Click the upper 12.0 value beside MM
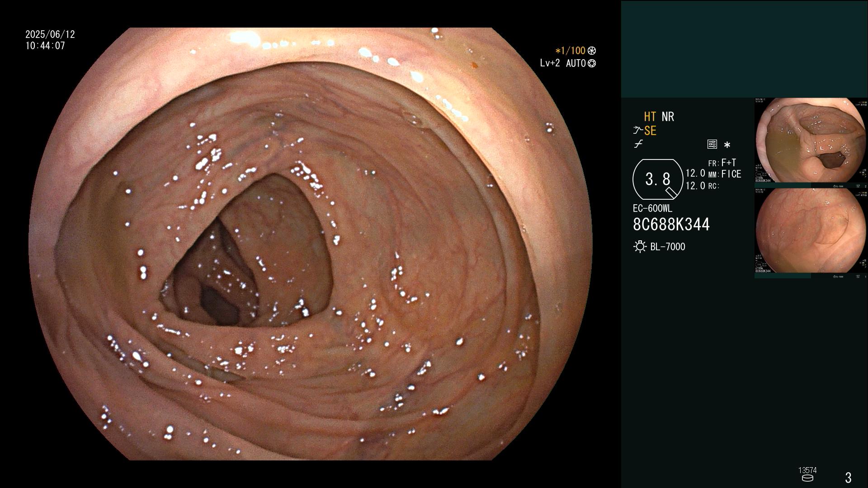Image resolution: width=868 pixels, height=488 pixels. 695,174
